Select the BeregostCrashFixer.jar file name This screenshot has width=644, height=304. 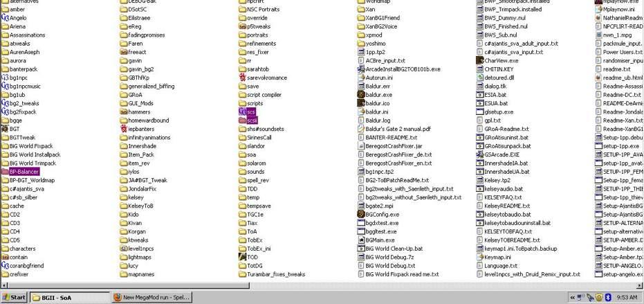[x=394, y=146]
